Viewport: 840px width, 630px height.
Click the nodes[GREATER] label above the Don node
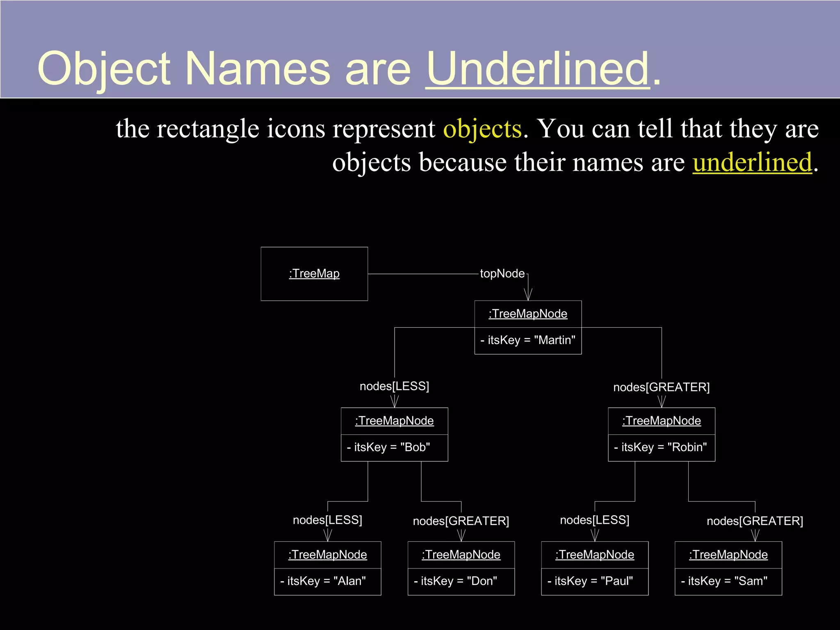click(x=461, y=521)
